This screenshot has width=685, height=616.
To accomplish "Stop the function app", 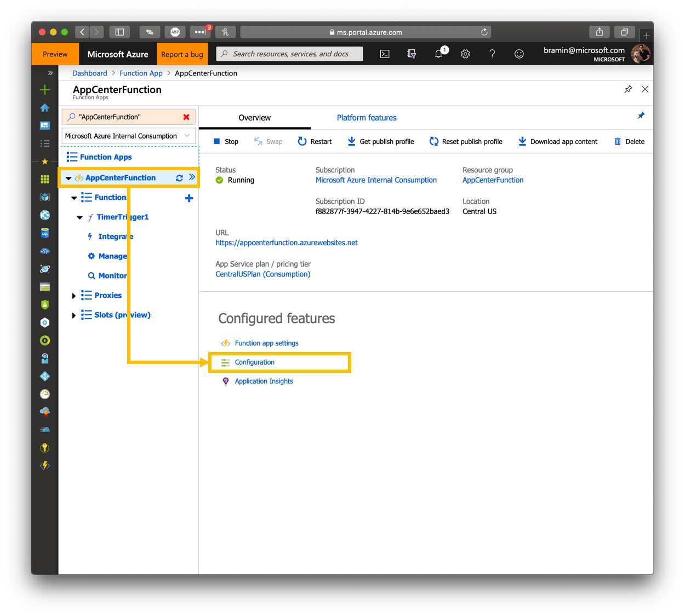I will click(226, 141).
